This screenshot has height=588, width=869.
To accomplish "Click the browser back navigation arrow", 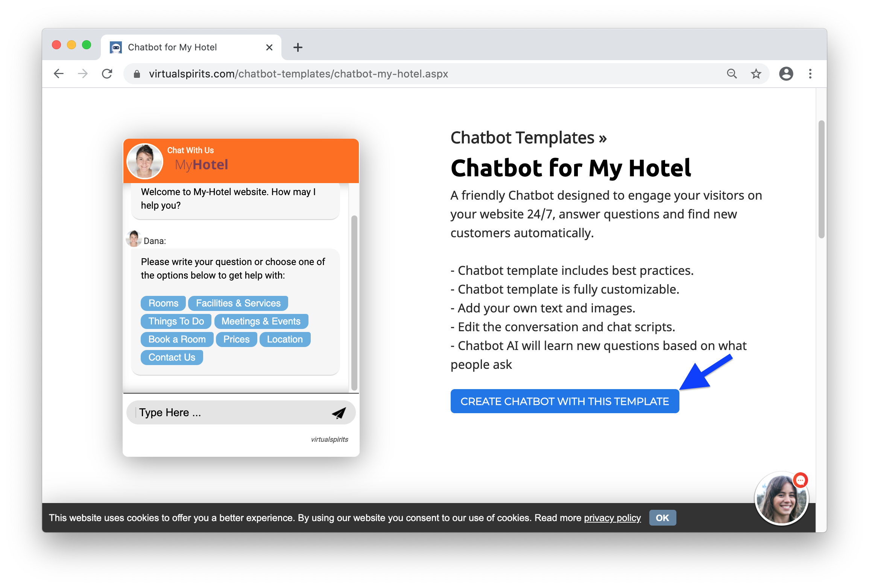I will coord(61,73).
